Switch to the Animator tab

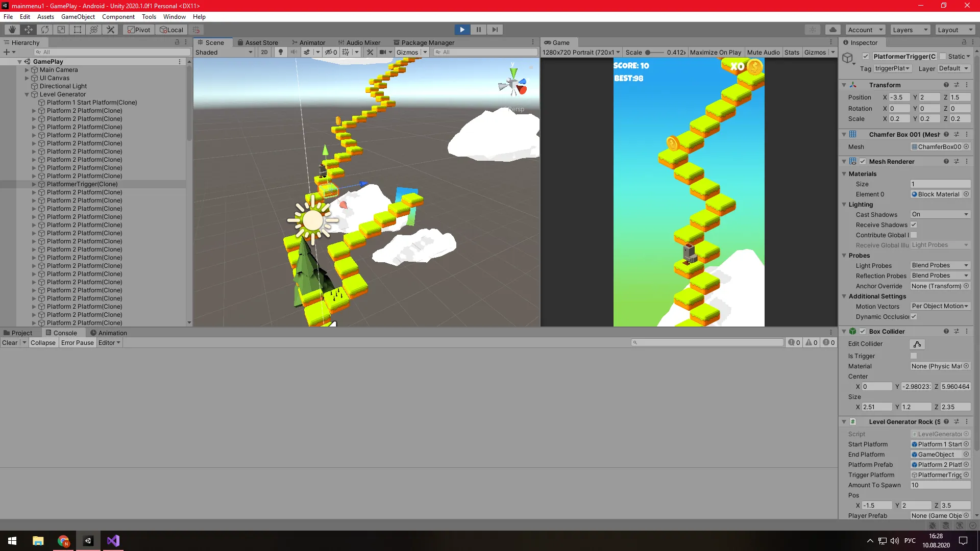click(x=309, y=43)
